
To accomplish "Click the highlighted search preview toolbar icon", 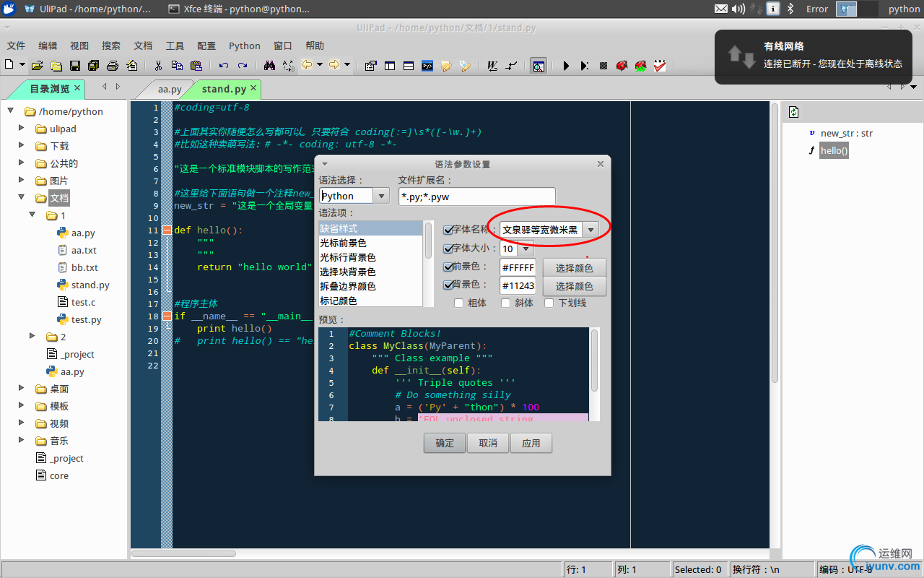I will click(538, 66).
